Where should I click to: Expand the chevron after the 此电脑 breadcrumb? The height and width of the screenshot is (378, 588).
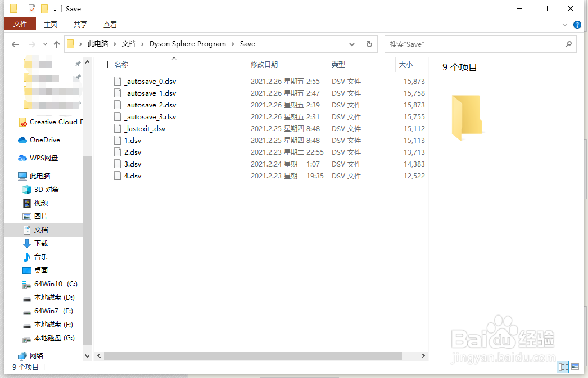point(115,44)
